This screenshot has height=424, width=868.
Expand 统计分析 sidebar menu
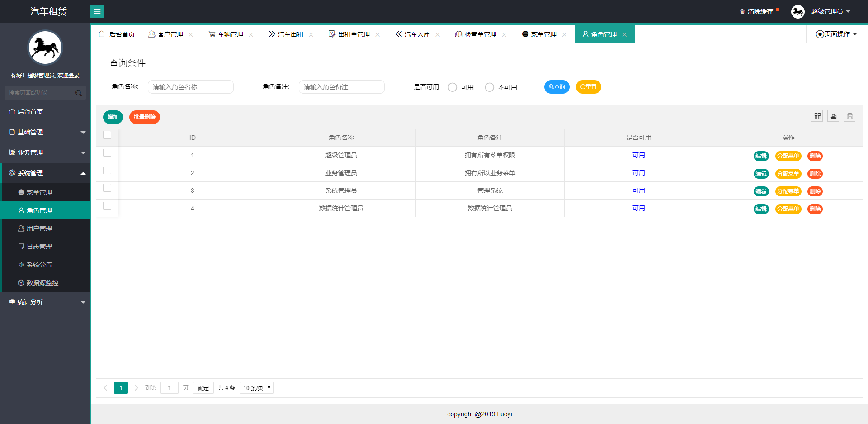(x=45, y=302)
